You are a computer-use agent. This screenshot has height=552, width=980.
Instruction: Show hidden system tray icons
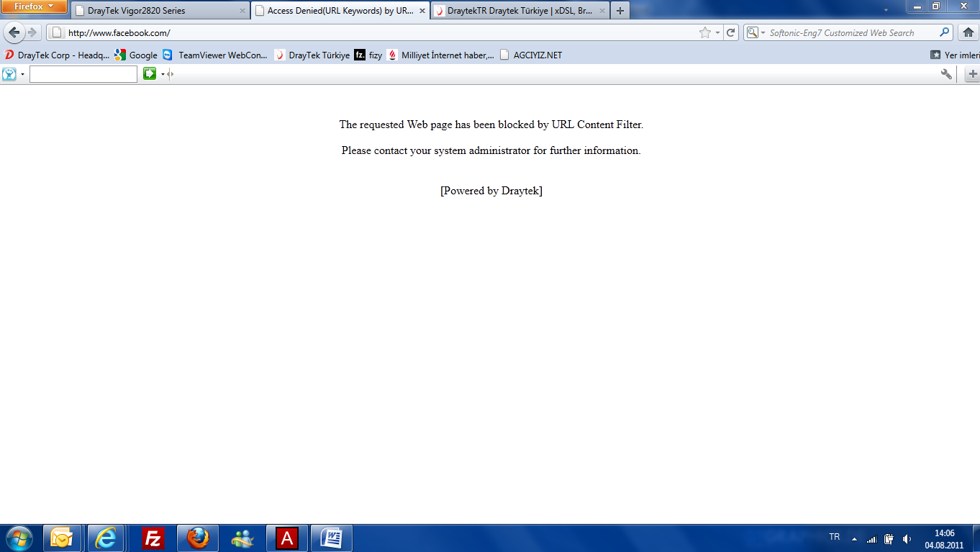854,538
